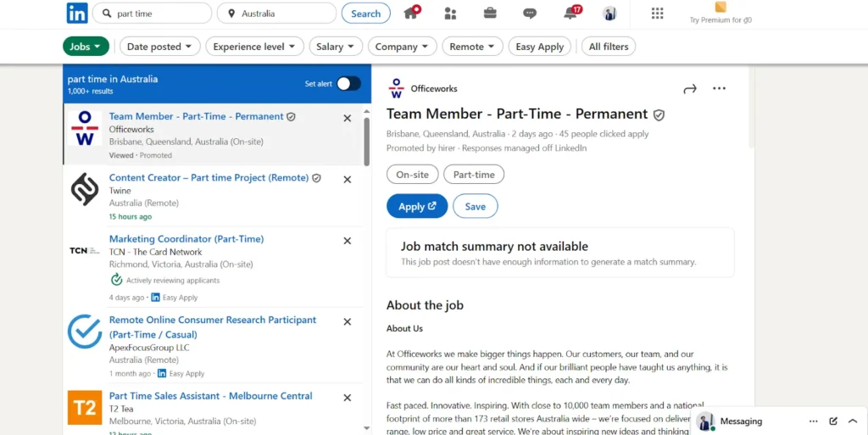This screenshot has height=435, width=868.
Task: Toggle the Set alert switch
Action: point(348,84)
